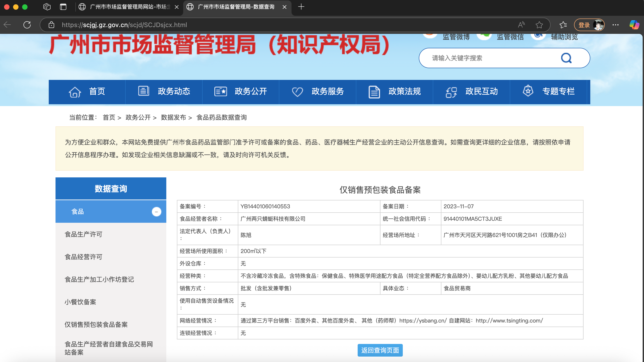The height and width of the screenshot is (362, 644).
Task: Click the 返回查询页面 button
Action: pyautogui.click(x=380, y=350)
